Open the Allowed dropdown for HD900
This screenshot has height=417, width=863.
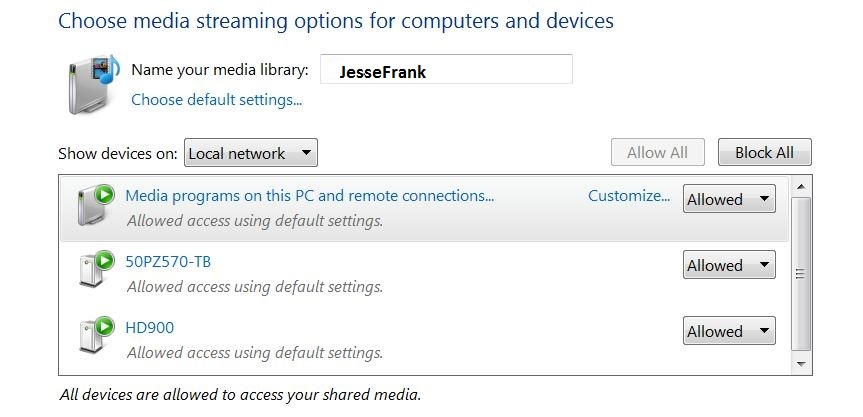coord(729,331)
